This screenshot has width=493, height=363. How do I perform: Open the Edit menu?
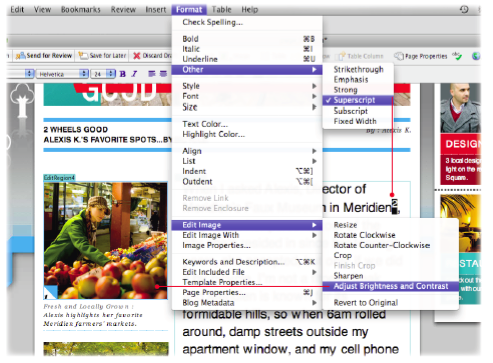(x=17, y=10)
